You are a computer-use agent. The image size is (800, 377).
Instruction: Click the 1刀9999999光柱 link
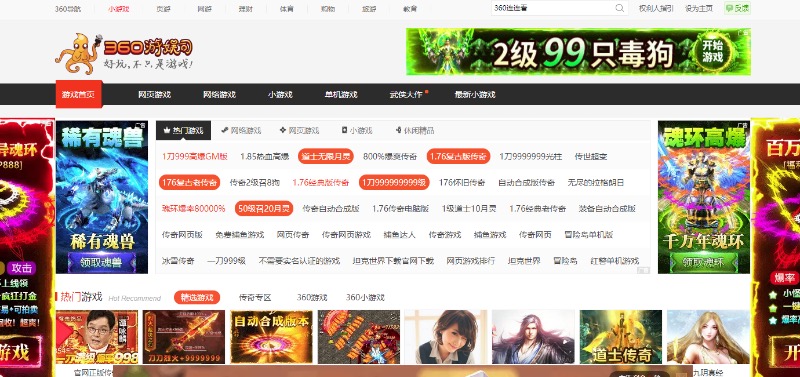(531, 157)
